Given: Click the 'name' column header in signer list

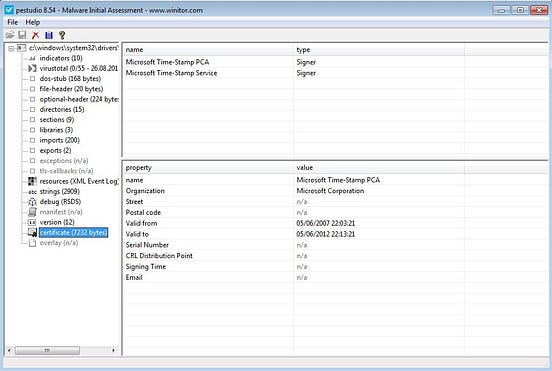Looking at the screenshot, I should tap(208, 50).
